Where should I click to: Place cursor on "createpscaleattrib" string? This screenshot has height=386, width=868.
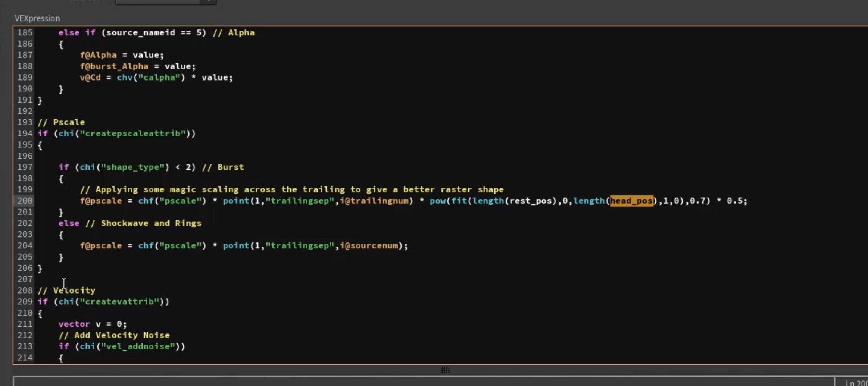pyautogui.click(x=132, y=134)
